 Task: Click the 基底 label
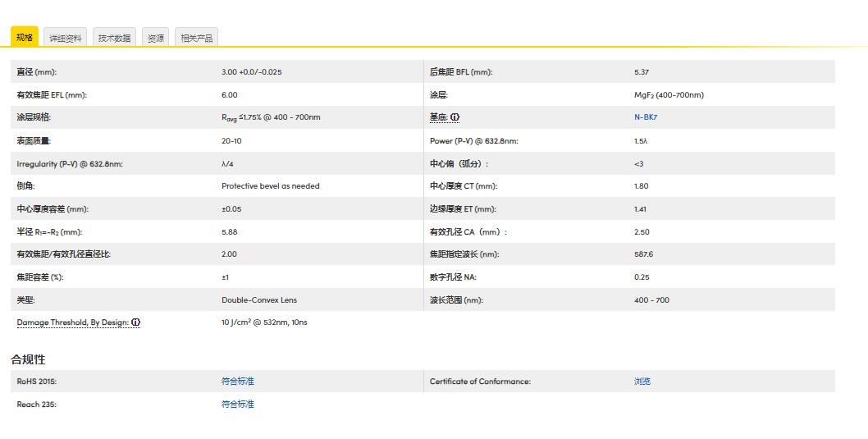click(438, 117)
